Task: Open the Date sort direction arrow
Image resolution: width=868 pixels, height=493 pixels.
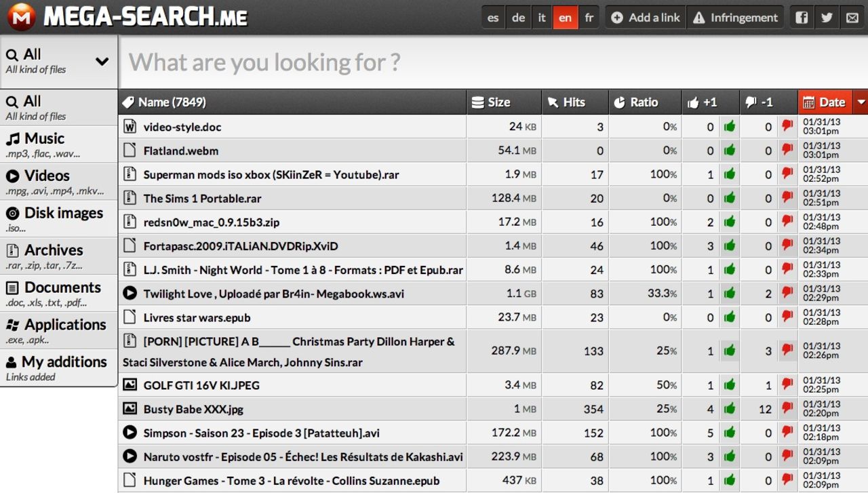Action: point(861,102)
